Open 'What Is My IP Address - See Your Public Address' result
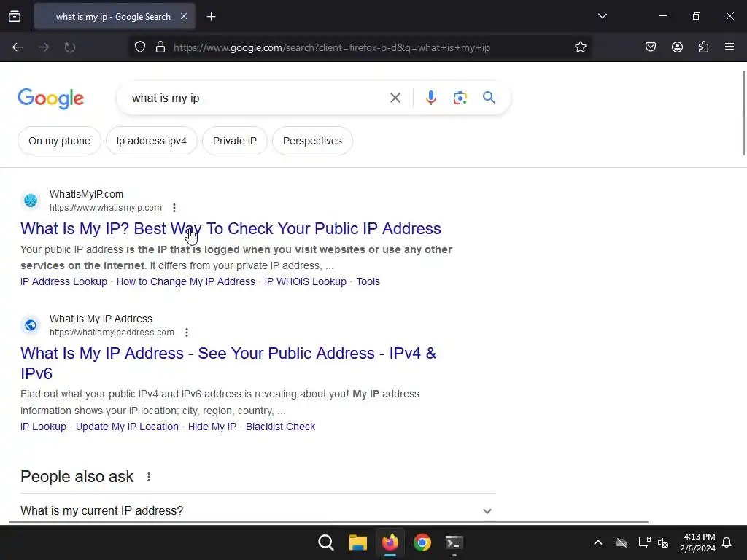 (228, 363)
